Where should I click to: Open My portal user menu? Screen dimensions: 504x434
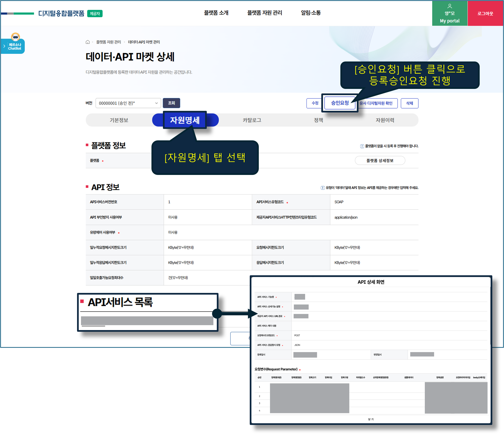tap(450, 13)
